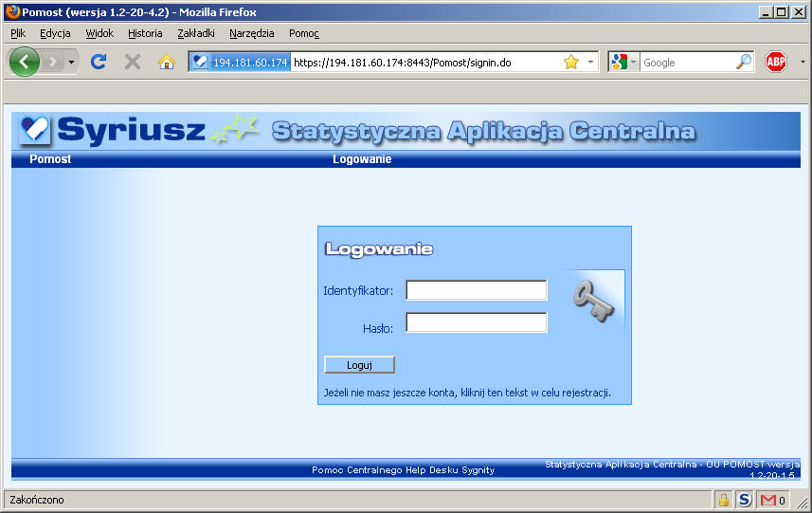The width and height of the screenshot is (812, 513).
Task: Click the Statystyczna Aplikacja Centralna footer version text
Action: pyautogui.click(x=672, y=469)
